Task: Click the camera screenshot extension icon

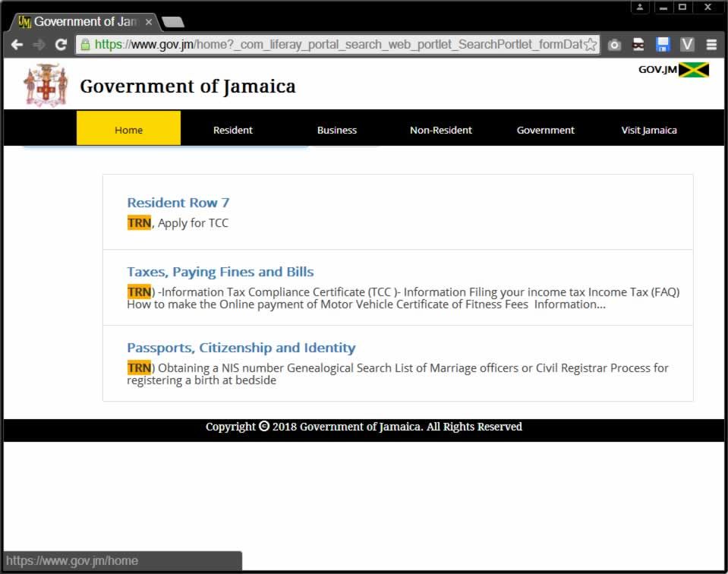Action: (x=614, y=45)
